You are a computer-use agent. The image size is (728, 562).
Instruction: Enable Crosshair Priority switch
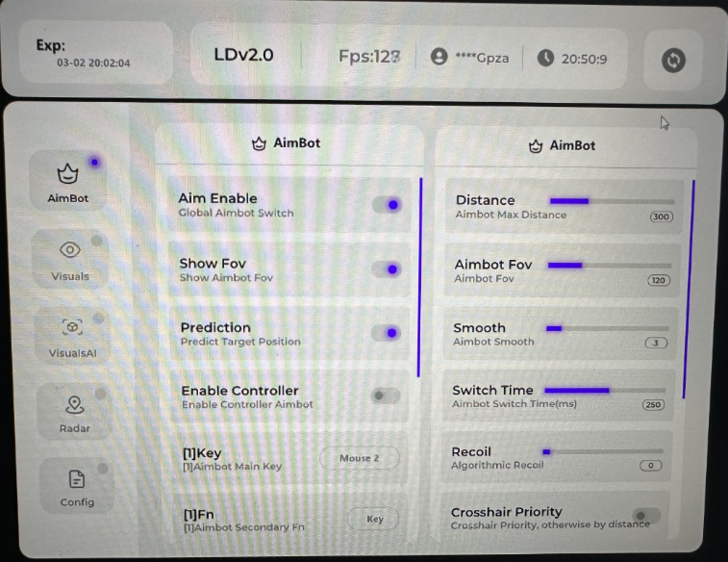coord(645,517)
